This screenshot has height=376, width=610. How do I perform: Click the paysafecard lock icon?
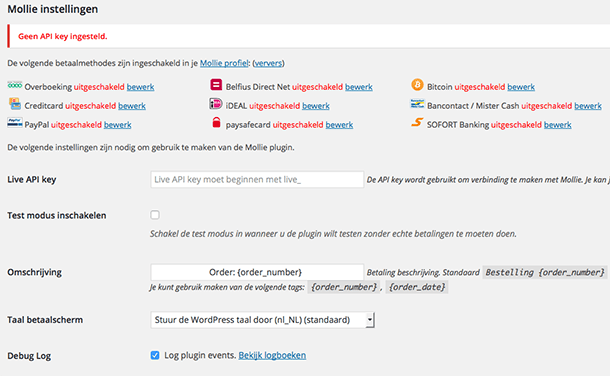tap(216, 122)
